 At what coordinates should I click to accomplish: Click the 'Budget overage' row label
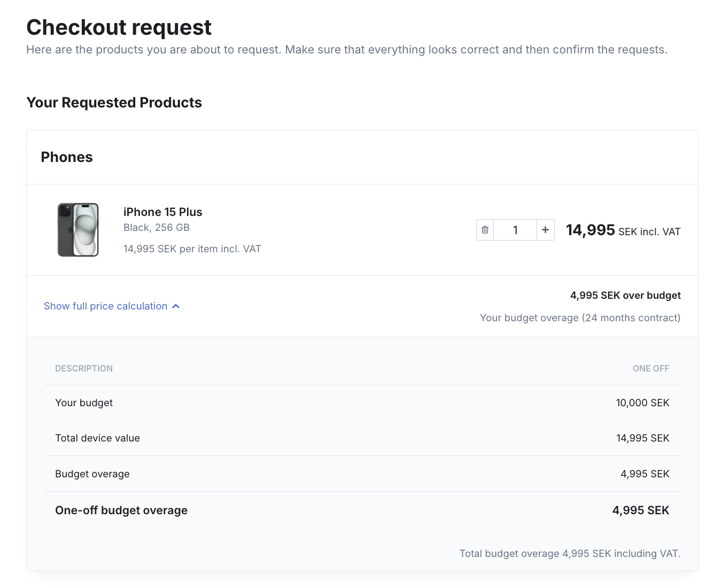point(92,474)
